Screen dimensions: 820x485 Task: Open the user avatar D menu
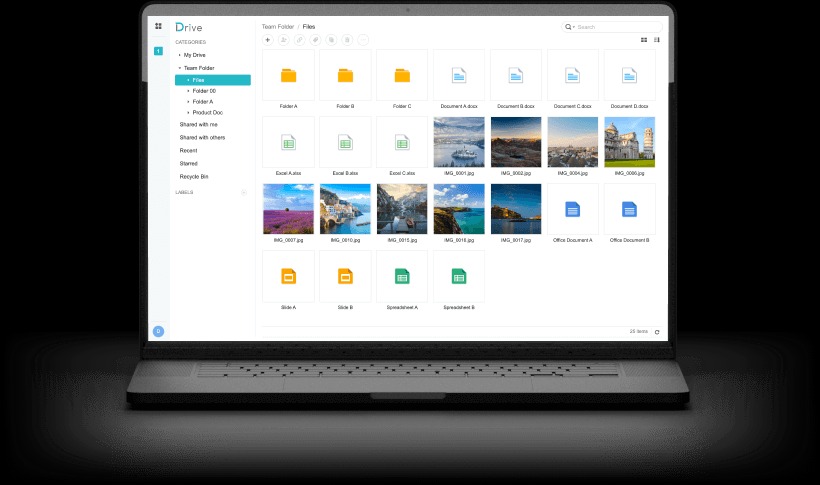pyautogui.click(x=158, y=331)
